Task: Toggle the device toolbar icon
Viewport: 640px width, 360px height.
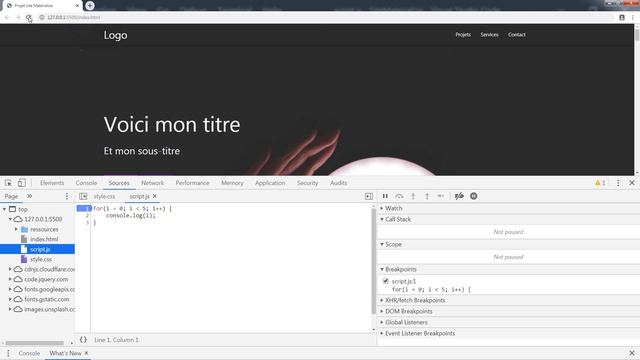Action: [x=22, y=183]
